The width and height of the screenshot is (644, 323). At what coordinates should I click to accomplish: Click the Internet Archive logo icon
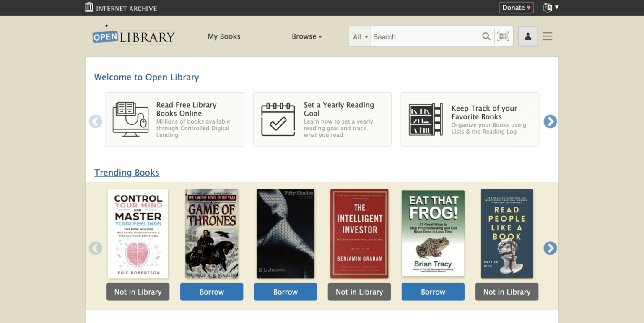89,7
